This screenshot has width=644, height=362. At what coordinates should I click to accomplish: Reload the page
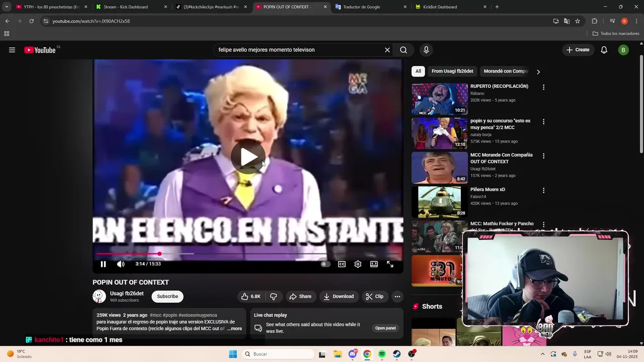coord(31,21)
